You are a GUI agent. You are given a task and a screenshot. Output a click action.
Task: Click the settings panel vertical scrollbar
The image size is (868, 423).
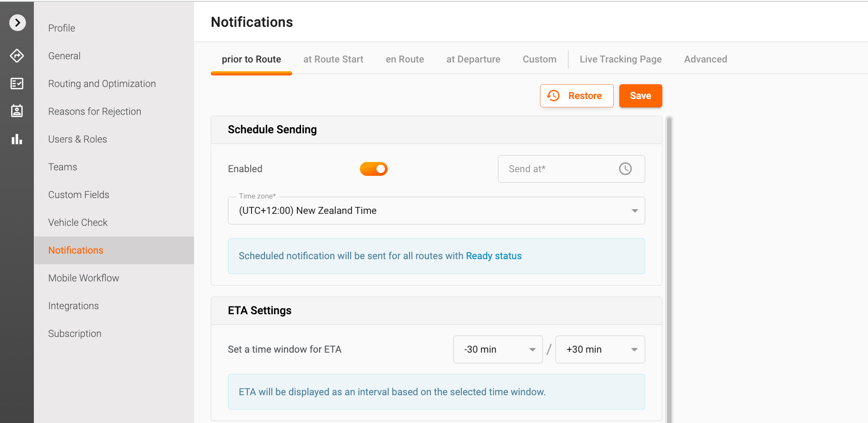tap(669, 268)
